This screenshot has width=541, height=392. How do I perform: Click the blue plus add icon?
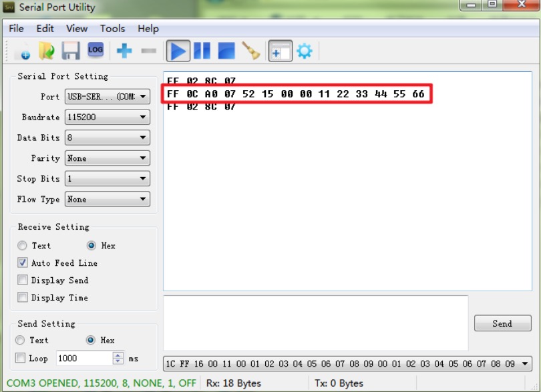[124, 51]
